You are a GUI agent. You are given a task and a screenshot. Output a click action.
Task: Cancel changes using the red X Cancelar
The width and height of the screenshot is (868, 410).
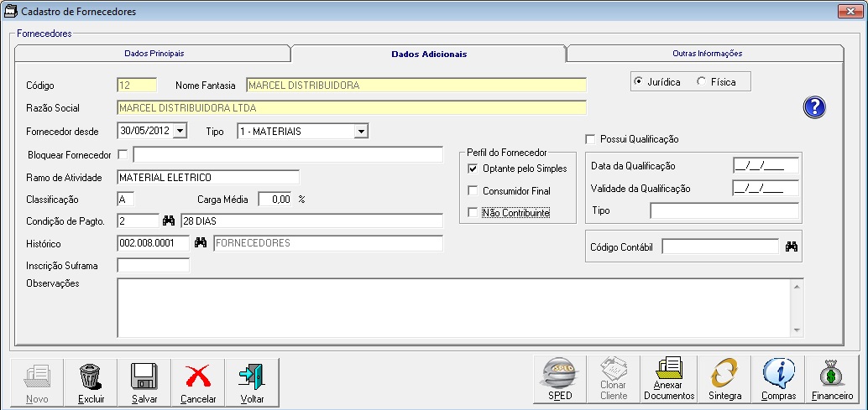coord(198,383)
